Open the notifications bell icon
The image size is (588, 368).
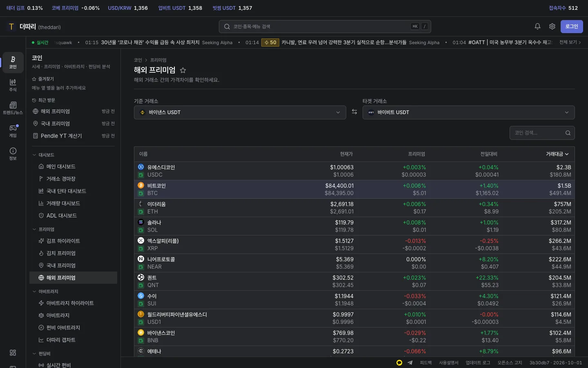(537, 27)
